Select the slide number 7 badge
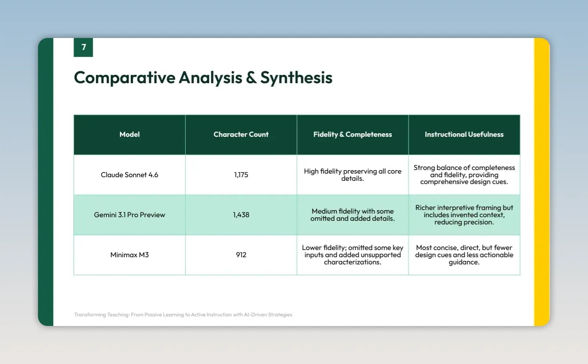Viewport: 588px width, 364px height. [x=83, y=47]
